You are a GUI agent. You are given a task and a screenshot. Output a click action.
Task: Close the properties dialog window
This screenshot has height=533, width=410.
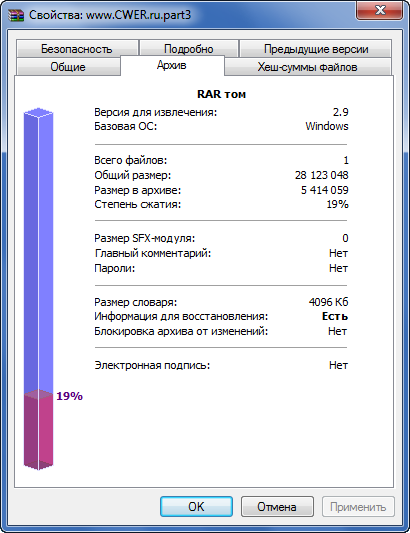[379, 10]
